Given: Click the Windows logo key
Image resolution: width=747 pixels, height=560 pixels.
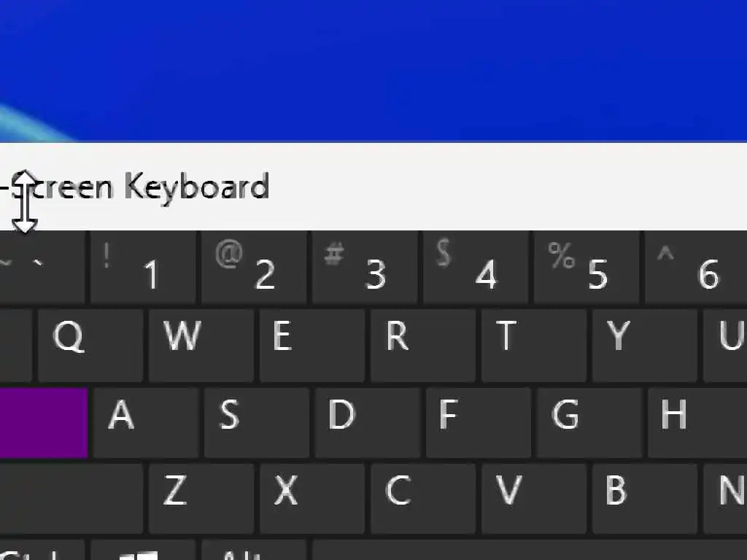Looking at the screenshot, I should (x=143, y=550).
